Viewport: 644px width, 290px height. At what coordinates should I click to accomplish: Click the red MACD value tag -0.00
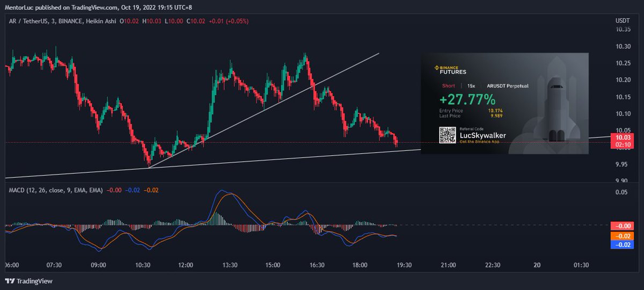[x=622, y=226]
